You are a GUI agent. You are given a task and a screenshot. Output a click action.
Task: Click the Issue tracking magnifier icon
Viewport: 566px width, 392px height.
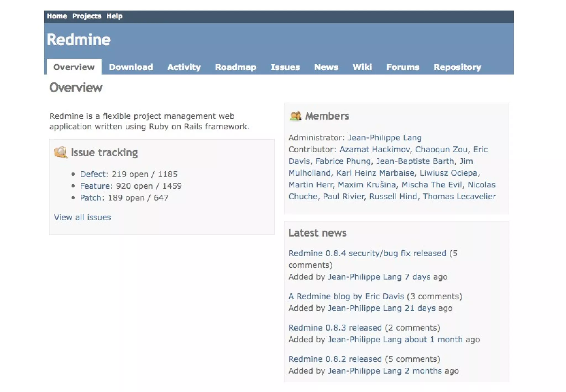pyautogui.click(x=61, y=152)
